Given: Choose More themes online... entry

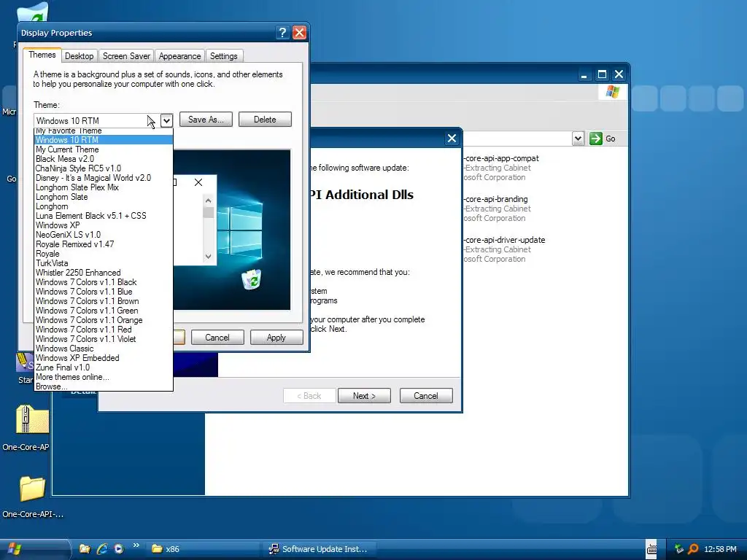Looking at the screenshot, I should click(x=104, y=377).
